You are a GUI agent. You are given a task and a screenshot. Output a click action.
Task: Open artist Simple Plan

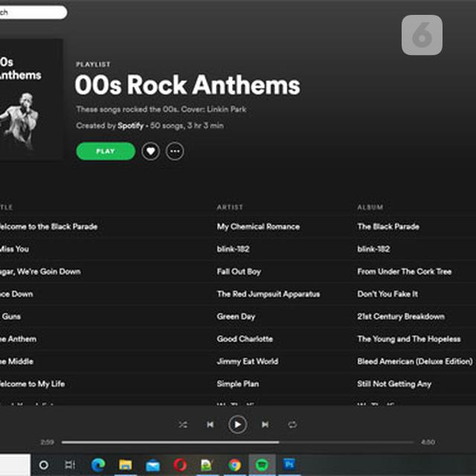tap(238, 384)
